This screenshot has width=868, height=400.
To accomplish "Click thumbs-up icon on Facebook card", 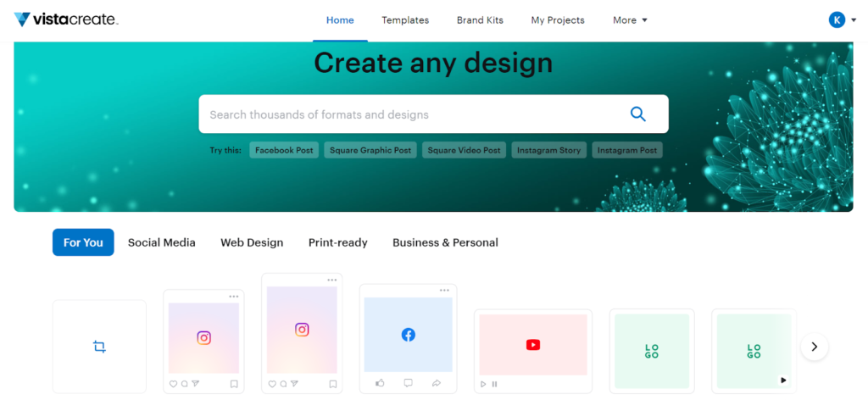I will pos(380,382).
